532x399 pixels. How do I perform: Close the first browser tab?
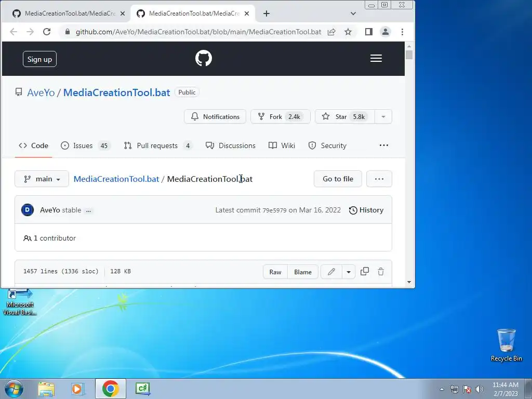pyautogui.click(x=123, y=14)
